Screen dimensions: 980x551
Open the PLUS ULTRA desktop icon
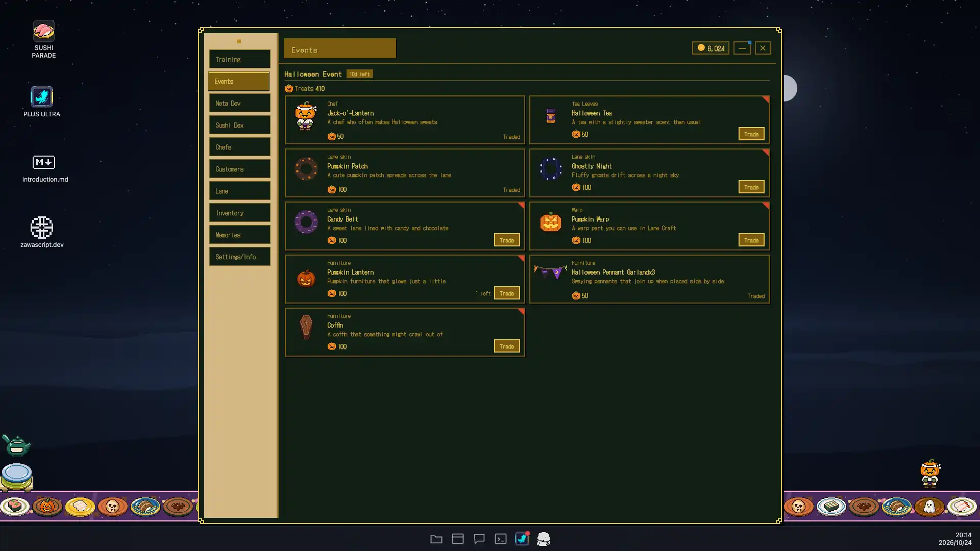42,102
